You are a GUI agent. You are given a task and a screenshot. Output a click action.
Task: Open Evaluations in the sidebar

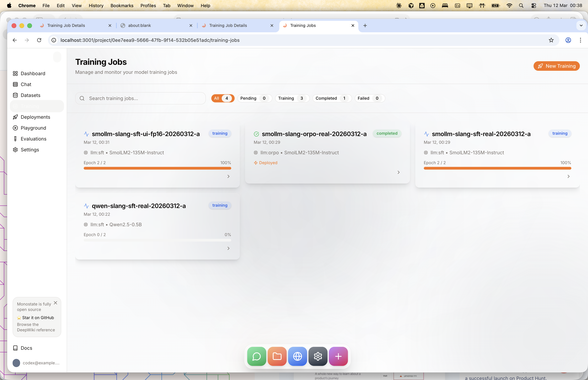point(33,139)
